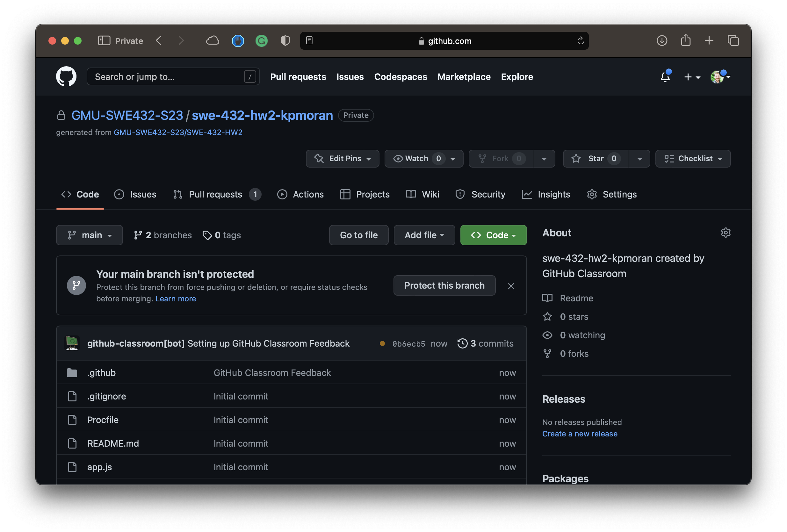787x532 pixels.
Task: Open the template GMU-SWE432-S23/SWE-432-HW2 link
Action: [178, 133]
